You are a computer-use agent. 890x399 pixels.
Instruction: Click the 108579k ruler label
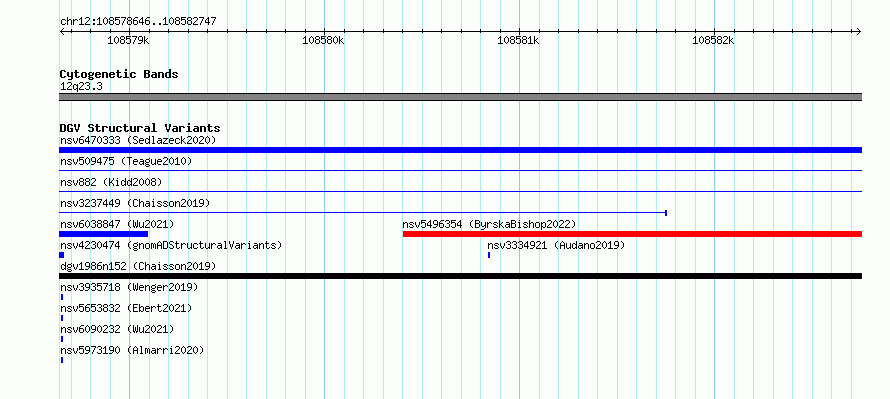(x=128, y=40)
